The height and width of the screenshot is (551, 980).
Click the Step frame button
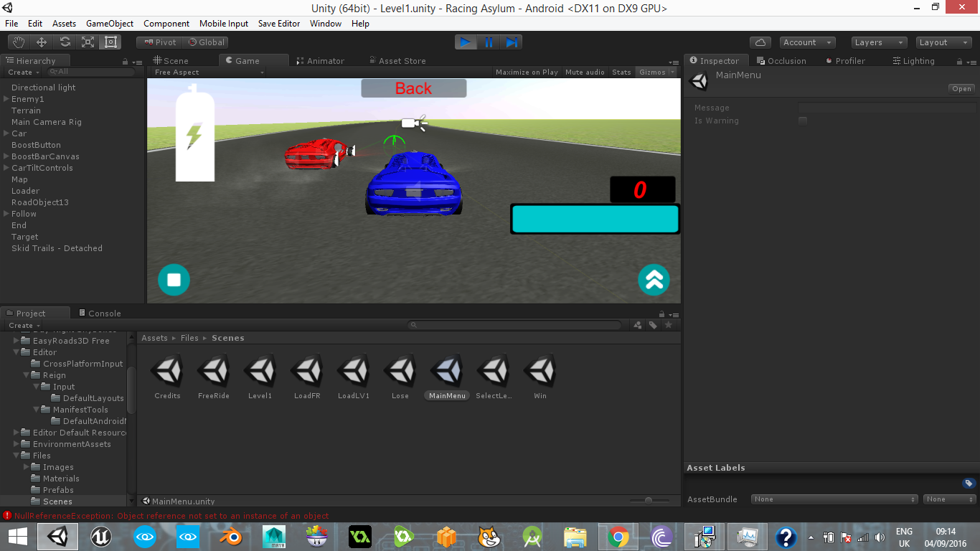512,42
